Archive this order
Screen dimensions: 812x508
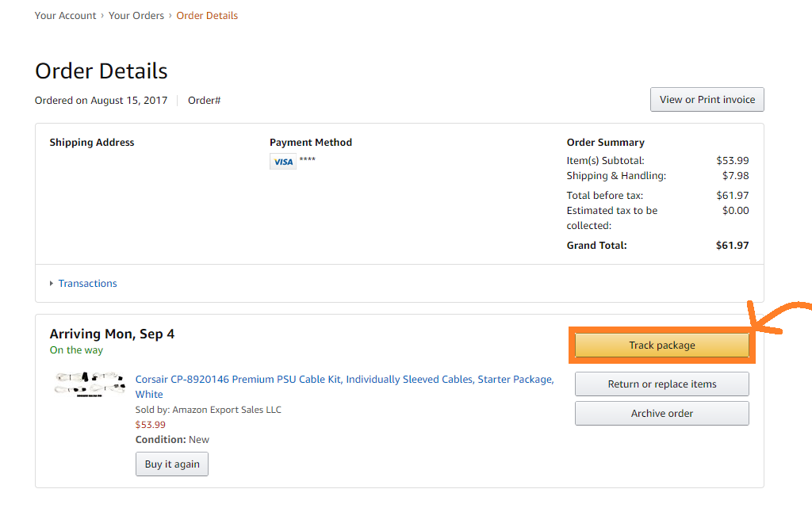pyautogui.click(x=662, y=414)
